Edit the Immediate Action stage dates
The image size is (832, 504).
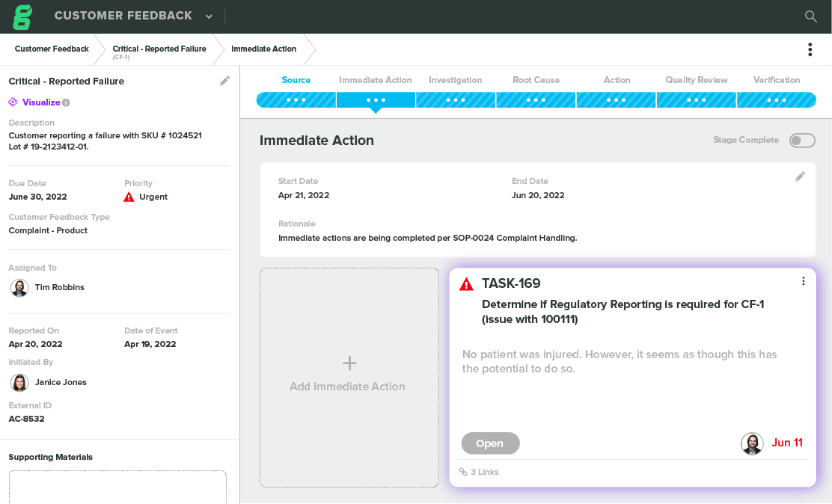click(x=800, y=176)
